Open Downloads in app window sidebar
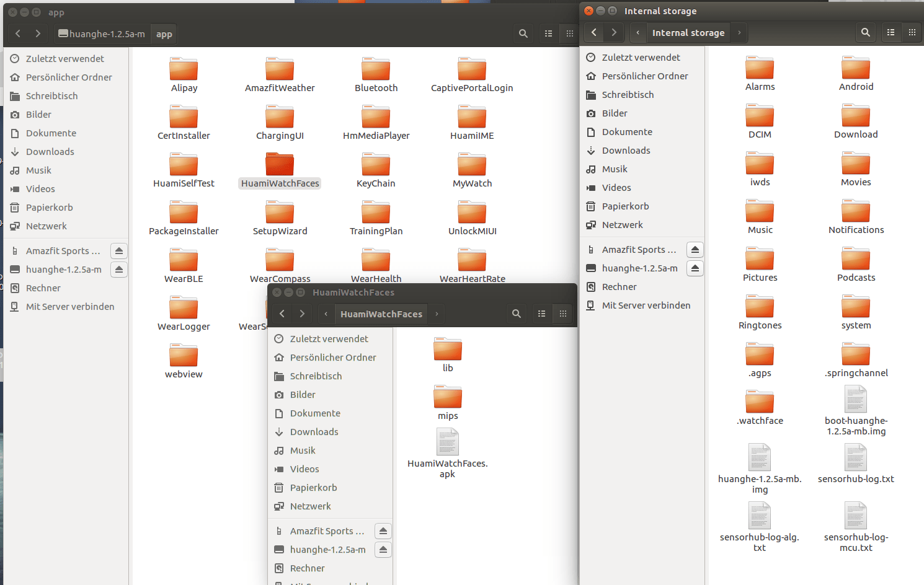Screen dimensions: 924x585 point(66,152)
